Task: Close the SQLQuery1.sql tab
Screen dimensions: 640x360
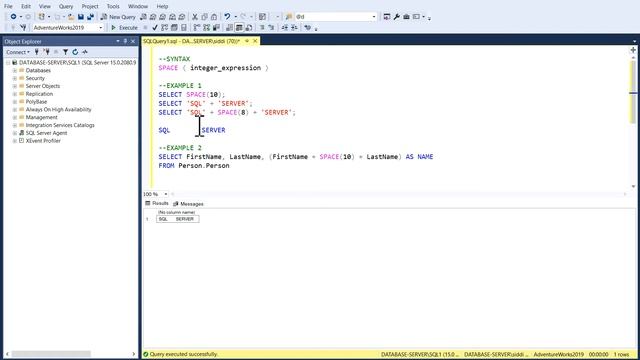Action: pyautogui.click(x=255, y=41)
